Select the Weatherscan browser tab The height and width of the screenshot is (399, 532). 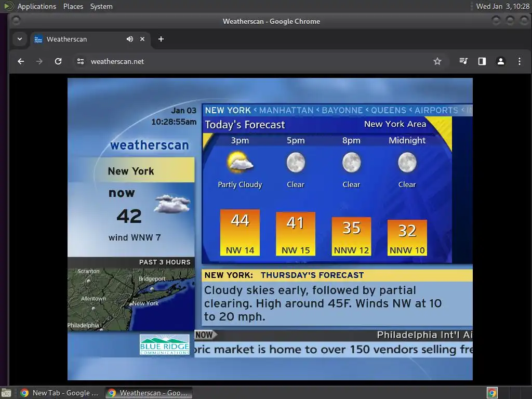90,39
